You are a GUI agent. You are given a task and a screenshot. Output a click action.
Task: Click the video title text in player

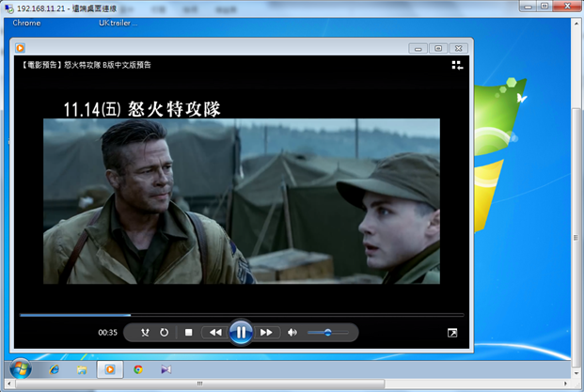(86, 65)
